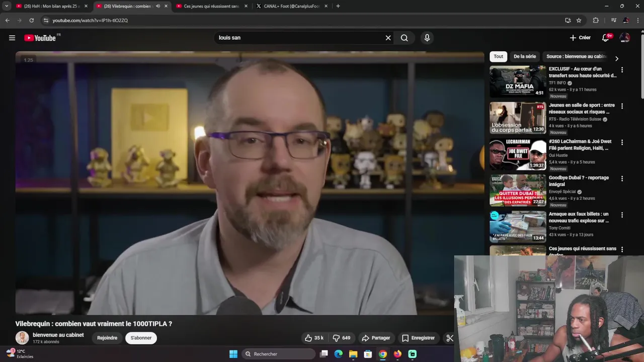Open the EXCLUSIF Au cœur d'un transfert video
The height and width of the screenshot is (362, 644).
pyautogui.click(x=583, y=72)
